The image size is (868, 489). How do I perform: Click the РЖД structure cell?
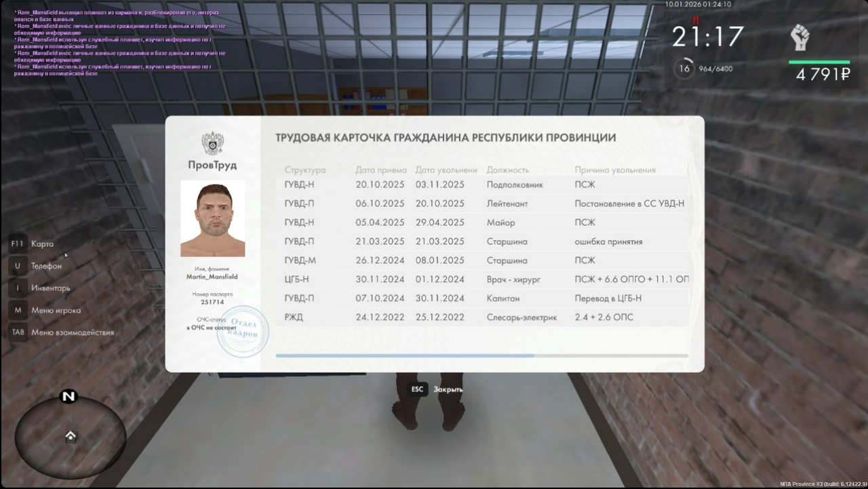295,317
